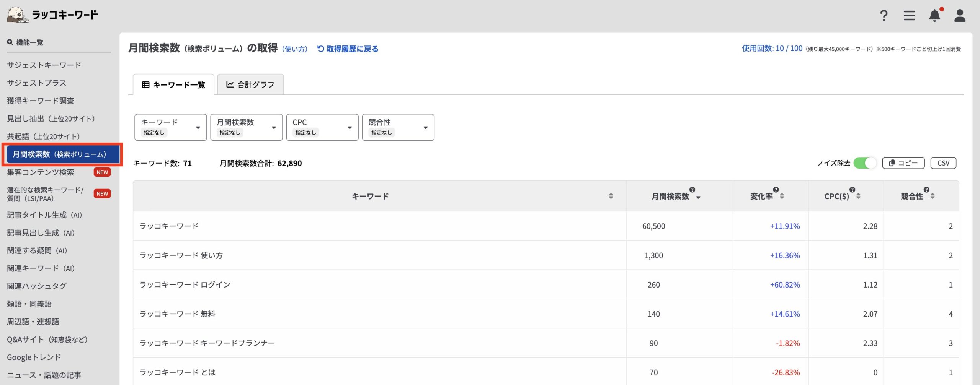
Task: Sort by the 変化率 column arrows
Action: click(782, 196)
